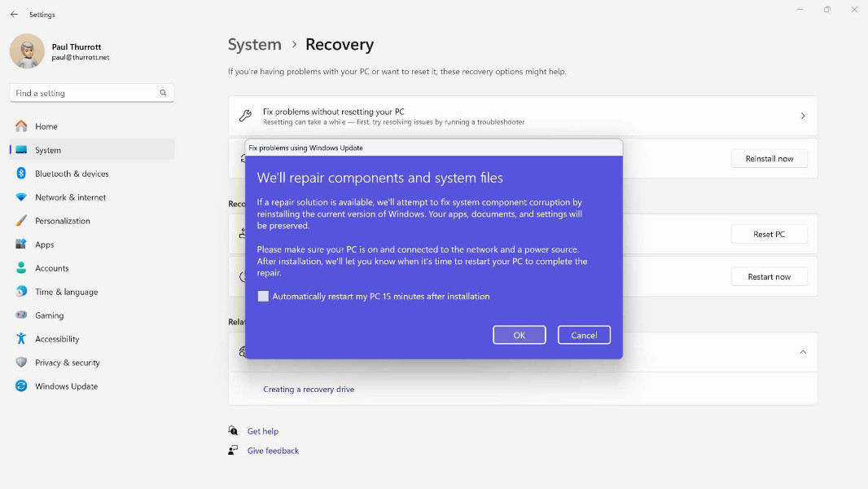This screenshot has width=868, height=489.
Task: Click the Give feedback link
Action: click(x=273, y=451)
